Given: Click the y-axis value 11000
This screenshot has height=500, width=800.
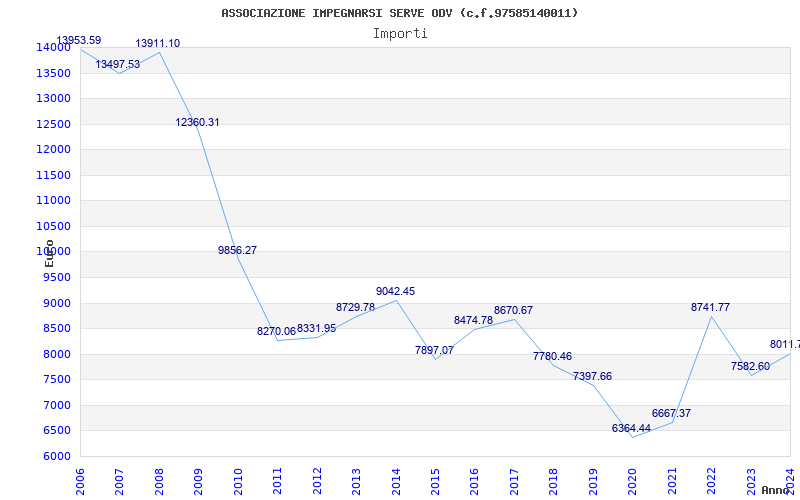Looking at the screenshot, I should (53, 201).
